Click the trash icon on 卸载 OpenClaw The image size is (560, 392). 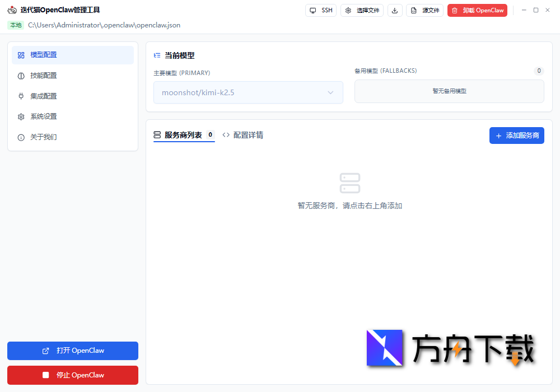coord(455,10)
